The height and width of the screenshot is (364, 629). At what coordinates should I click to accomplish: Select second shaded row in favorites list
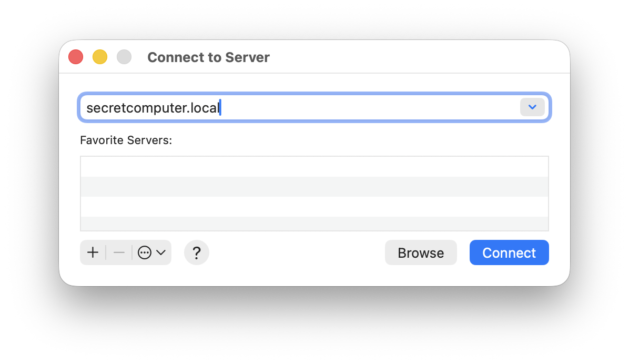314,187
